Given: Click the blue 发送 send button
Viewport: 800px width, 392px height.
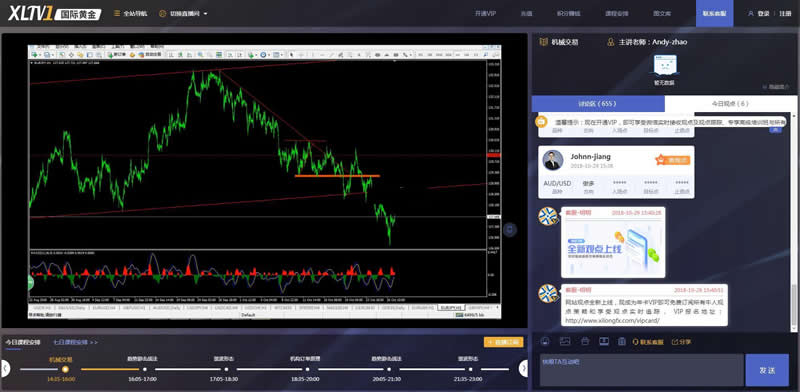Looking at the screenshot, I should tap(767, 370).
